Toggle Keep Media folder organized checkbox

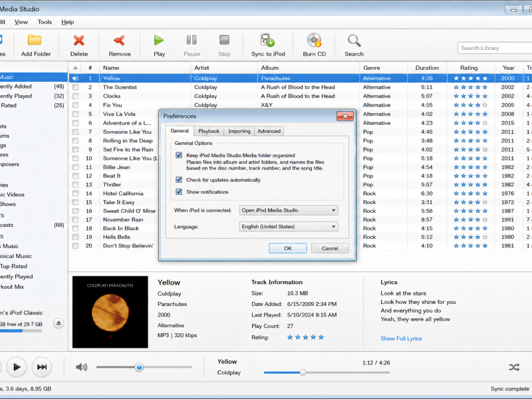point(179,155)
